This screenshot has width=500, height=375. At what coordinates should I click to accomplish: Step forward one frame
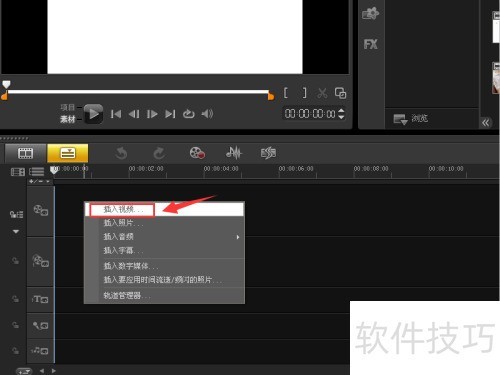152,114
